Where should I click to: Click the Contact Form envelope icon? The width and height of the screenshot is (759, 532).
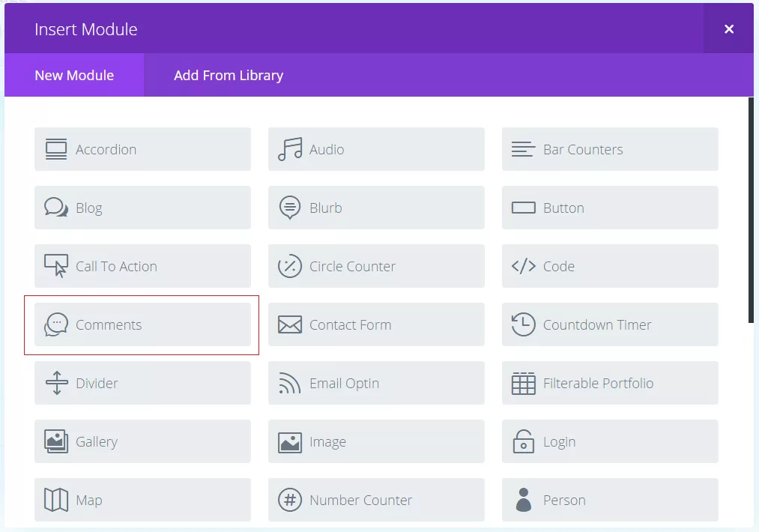[290, 324]
